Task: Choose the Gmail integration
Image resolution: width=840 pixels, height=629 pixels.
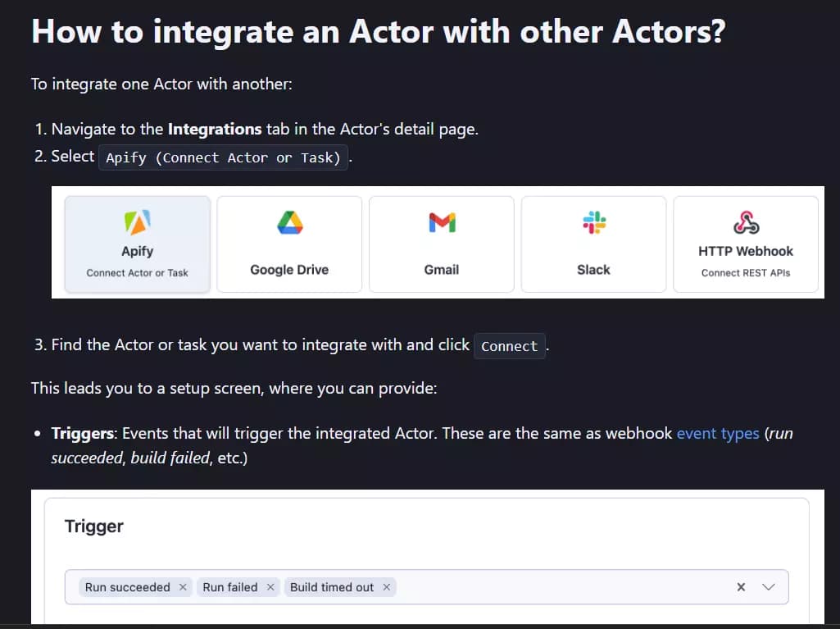Action: [x=441, y=244]
